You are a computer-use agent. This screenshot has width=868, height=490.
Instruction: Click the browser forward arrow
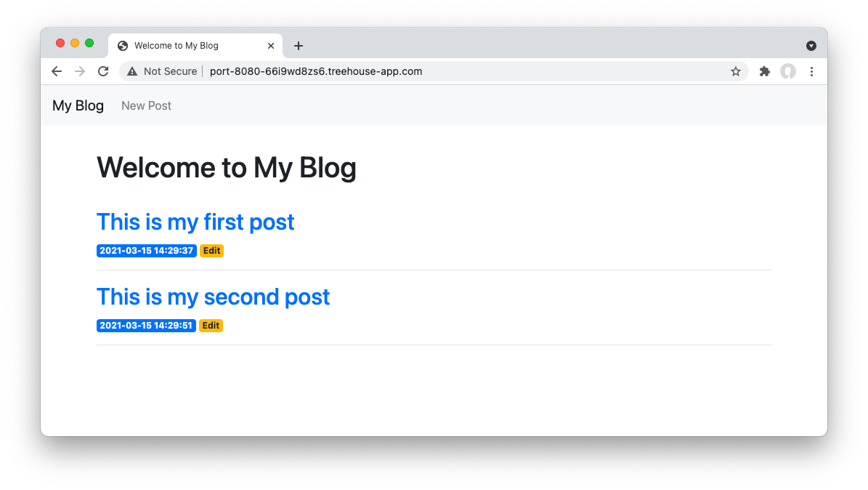coord(80,71)
